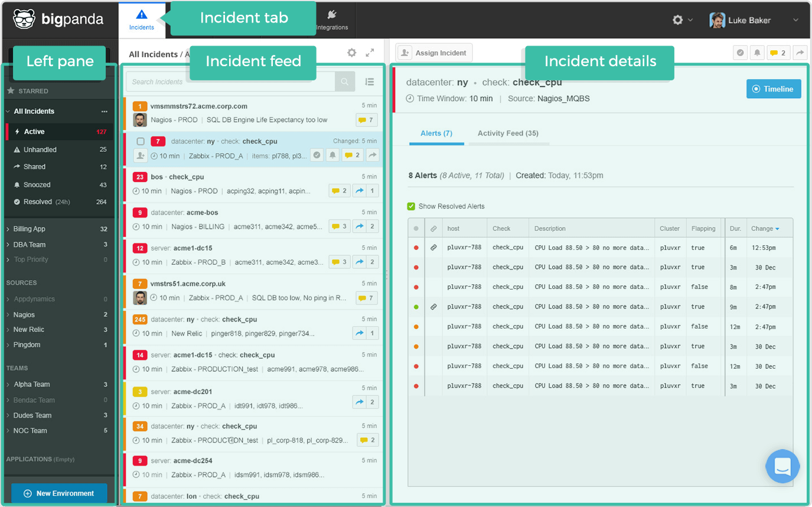
Task: Switch to the Integrations tab
Action: point(332,19)
